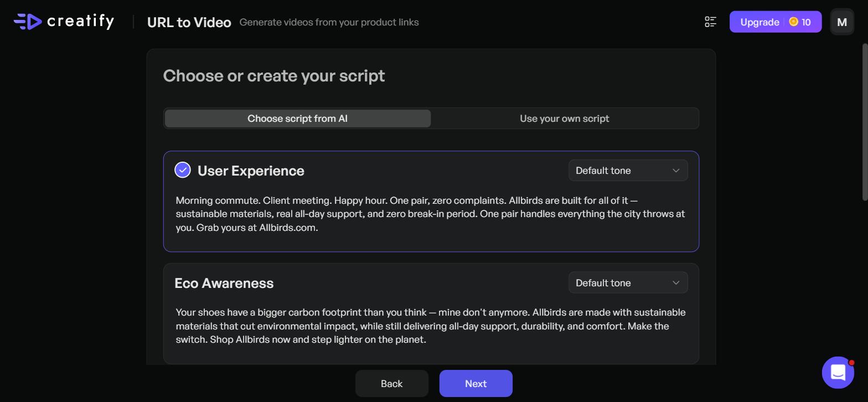Click the page vertical scrollbar

865,121
